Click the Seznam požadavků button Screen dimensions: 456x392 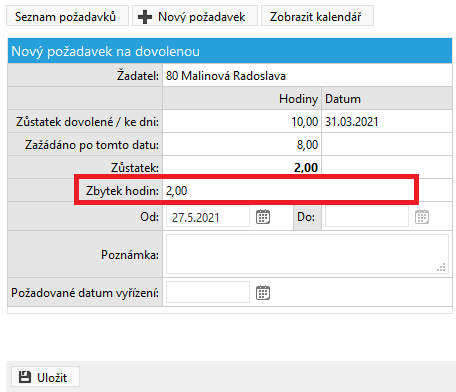[x=67, y=16]
